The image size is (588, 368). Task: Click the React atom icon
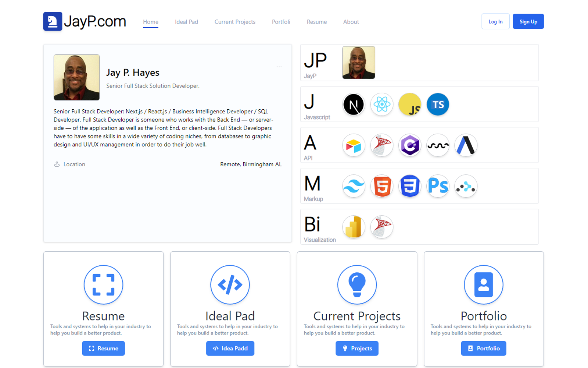coord(381,105)
